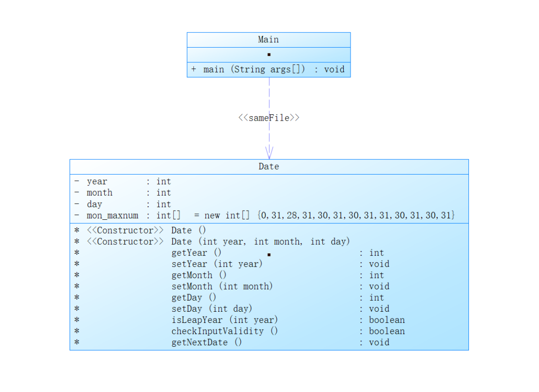
Task: Click the setMonth (int month) operation
Action: (222, 286)
